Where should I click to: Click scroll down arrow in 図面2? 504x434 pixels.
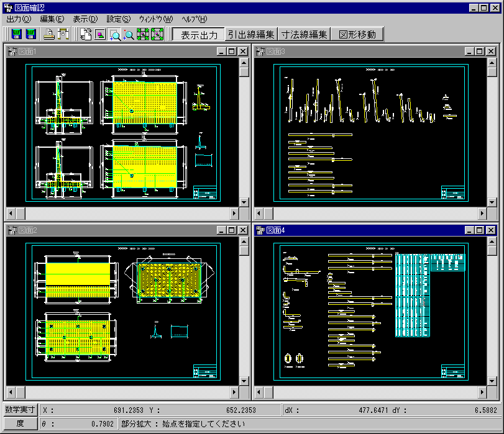244,381
